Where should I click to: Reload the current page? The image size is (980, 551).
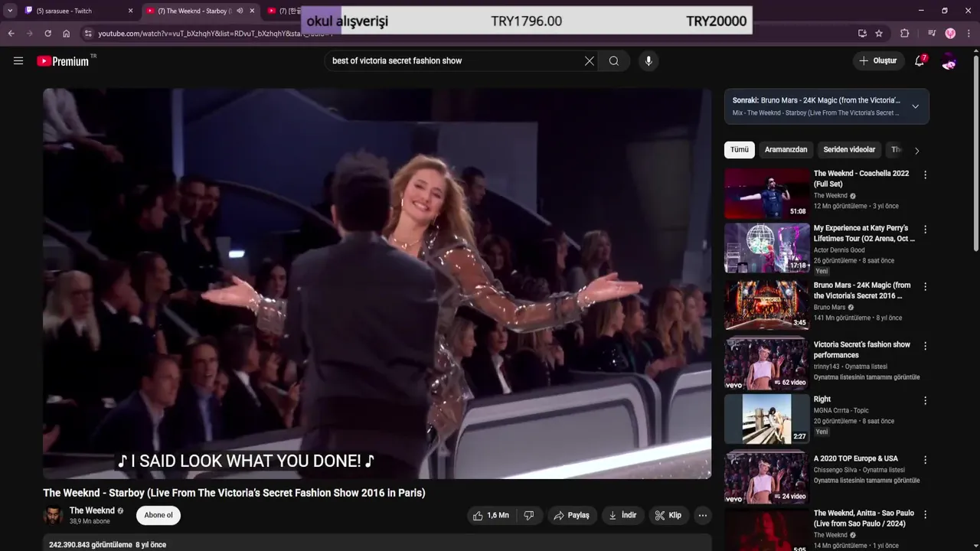click(47, 34)
